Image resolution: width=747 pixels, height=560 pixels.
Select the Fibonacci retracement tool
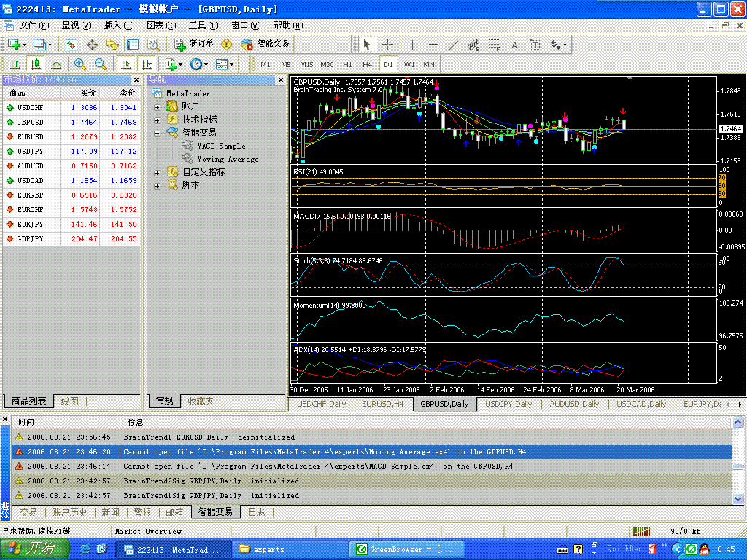click(x=495, y=44)
